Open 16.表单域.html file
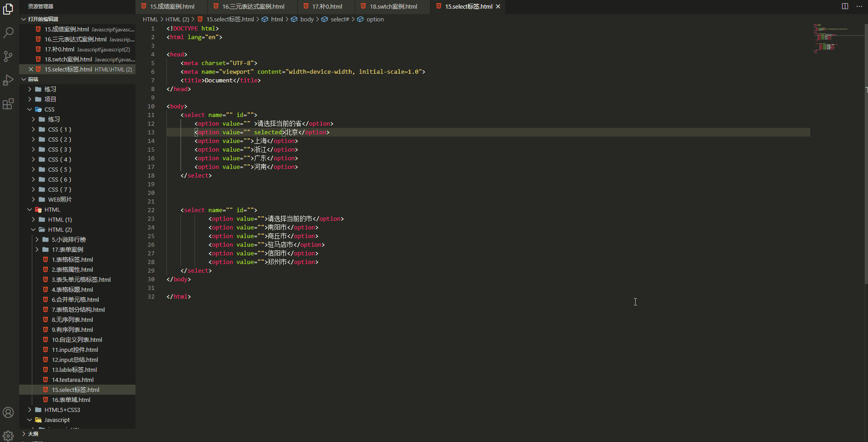The image size is (868, 442). [x=77, y=400]
